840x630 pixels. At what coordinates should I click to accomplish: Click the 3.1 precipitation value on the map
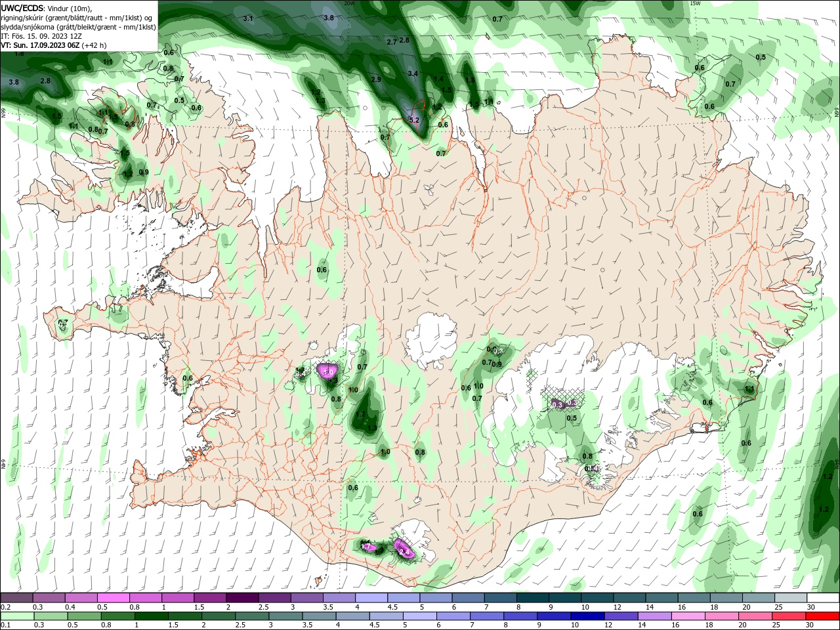[248, 18]
